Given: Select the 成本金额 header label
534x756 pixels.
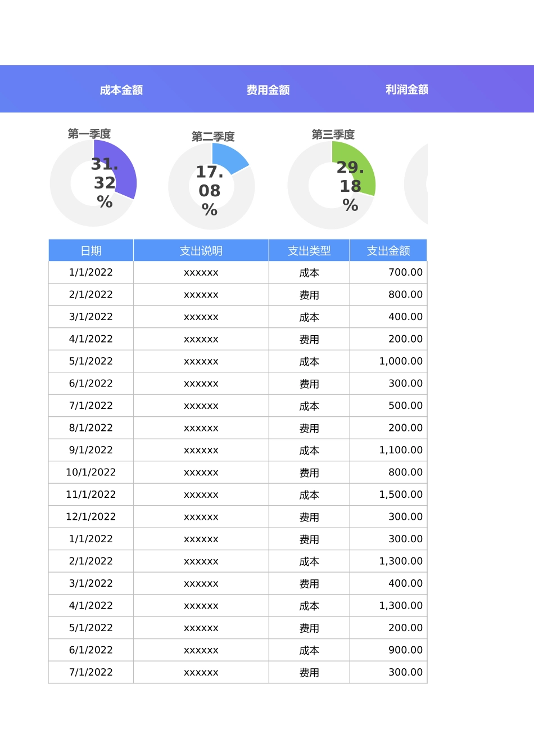Looking at the screenshot, I should pyautogui.click(x=121, y=89).
